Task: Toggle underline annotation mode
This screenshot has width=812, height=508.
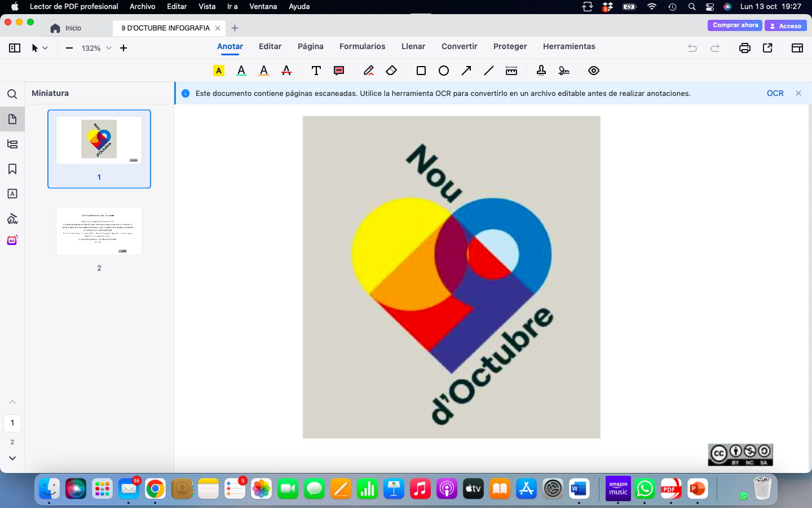Action: (x=241, y=71)
